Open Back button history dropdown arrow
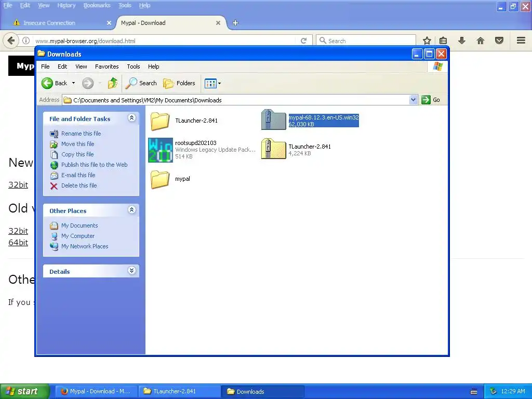The width and height of the screenshot is (532, 399). pos(73,83)
